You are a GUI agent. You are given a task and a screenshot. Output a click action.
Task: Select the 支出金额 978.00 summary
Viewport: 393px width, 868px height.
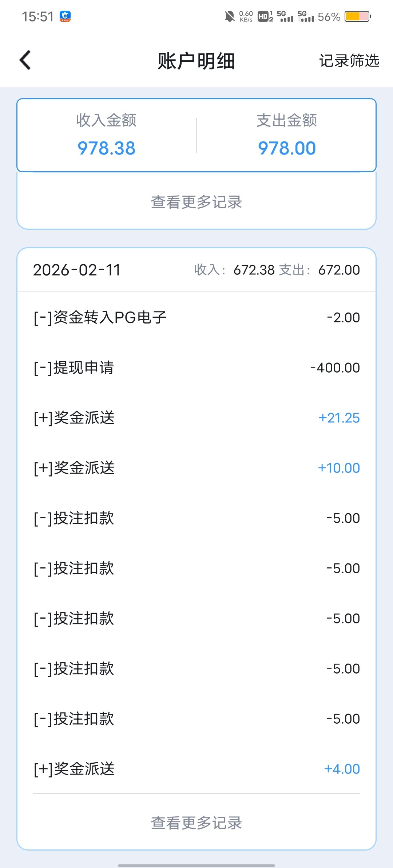(x=287, y=135)
